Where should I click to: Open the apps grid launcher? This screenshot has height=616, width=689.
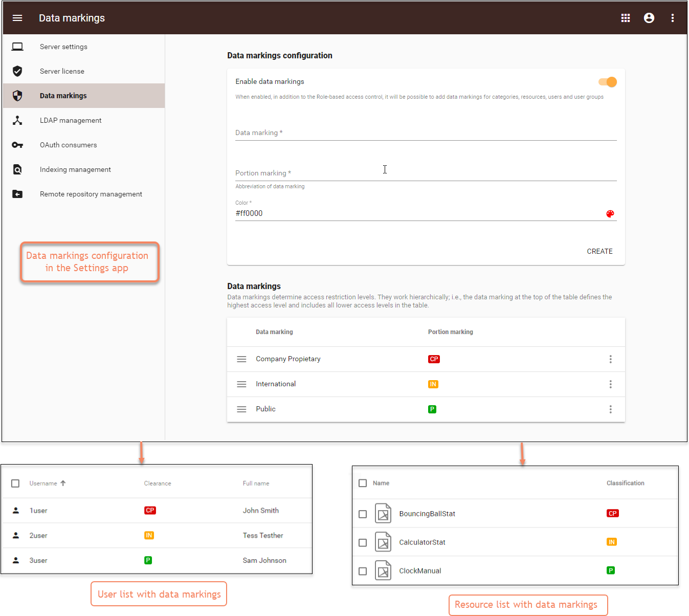point(625,18)
